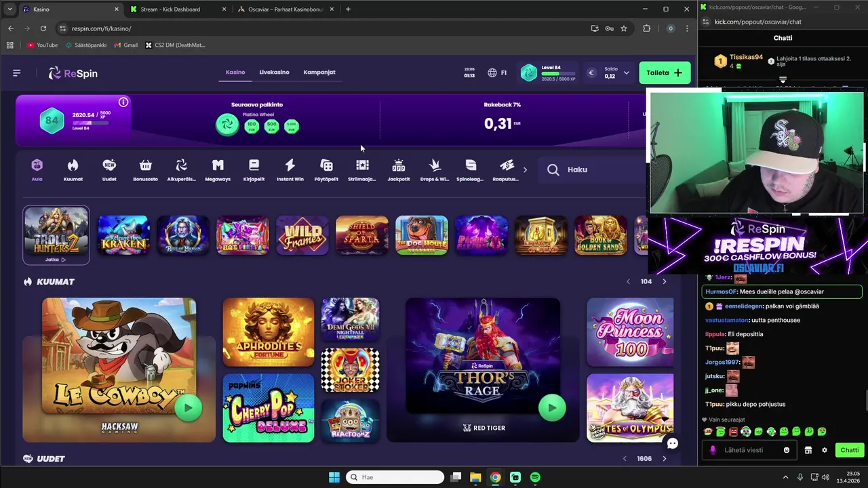Open Aphrodite's Fortune game
This screenshot has height=488, width=868.
click(269, 332)
